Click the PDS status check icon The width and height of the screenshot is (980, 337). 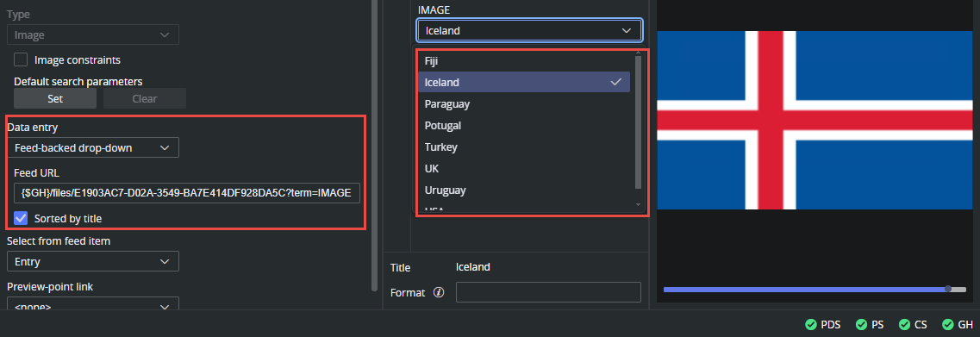pos(810,324)
